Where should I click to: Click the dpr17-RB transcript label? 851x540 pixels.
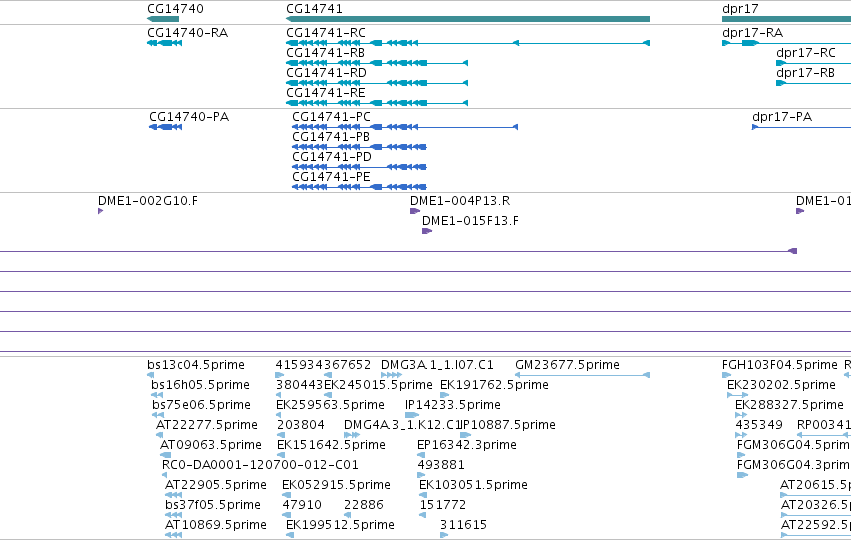805,73
